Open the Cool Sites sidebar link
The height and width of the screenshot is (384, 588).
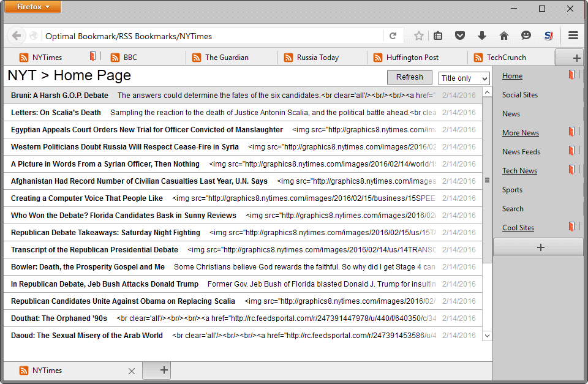(x=518, y=228)
